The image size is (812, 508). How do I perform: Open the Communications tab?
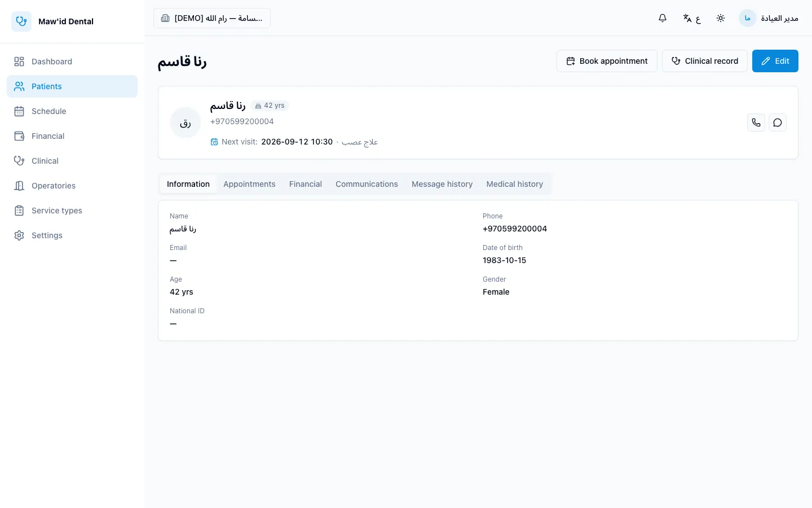click(367, 184)
